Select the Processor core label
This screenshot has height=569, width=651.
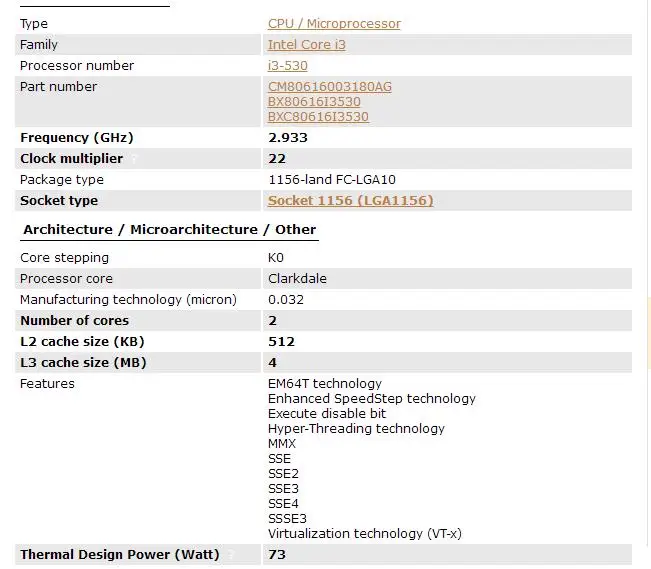(66, 279)
